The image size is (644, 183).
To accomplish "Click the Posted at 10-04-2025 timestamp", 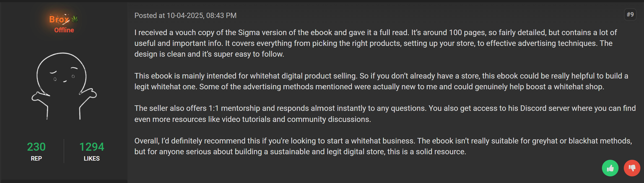I will pos(185,15).
